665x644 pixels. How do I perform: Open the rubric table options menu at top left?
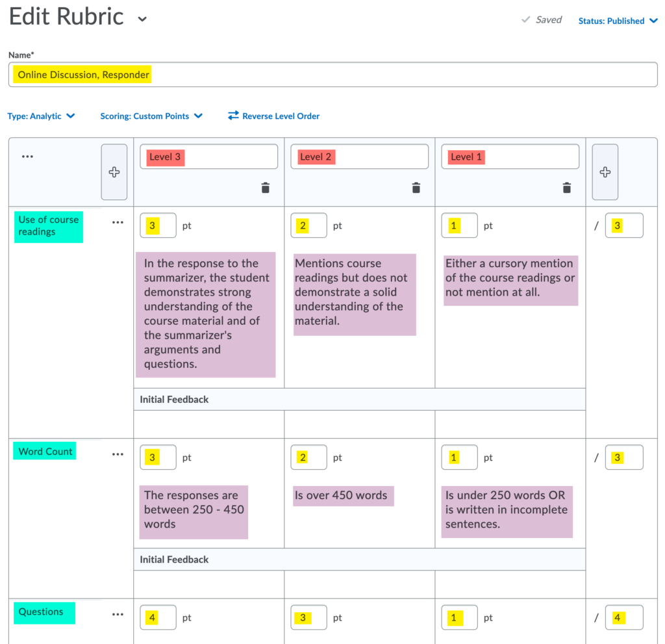27,156
